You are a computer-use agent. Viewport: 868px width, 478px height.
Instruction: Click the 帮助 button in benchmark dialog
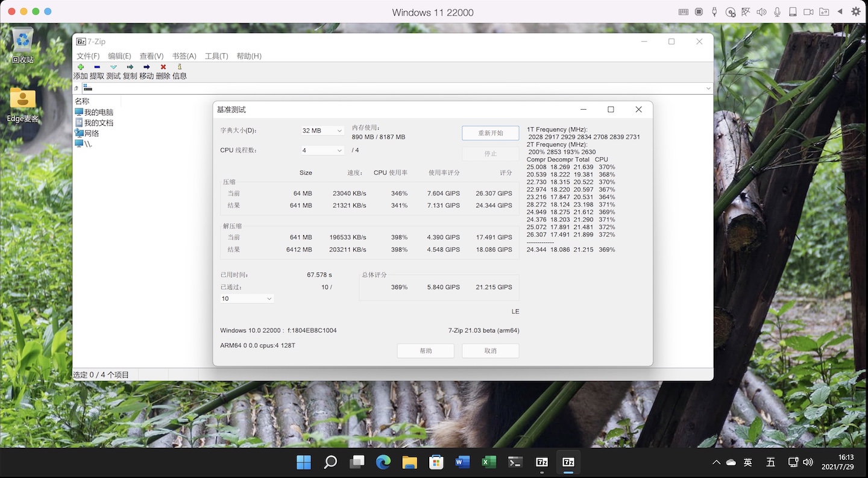[x=426, y=350]
